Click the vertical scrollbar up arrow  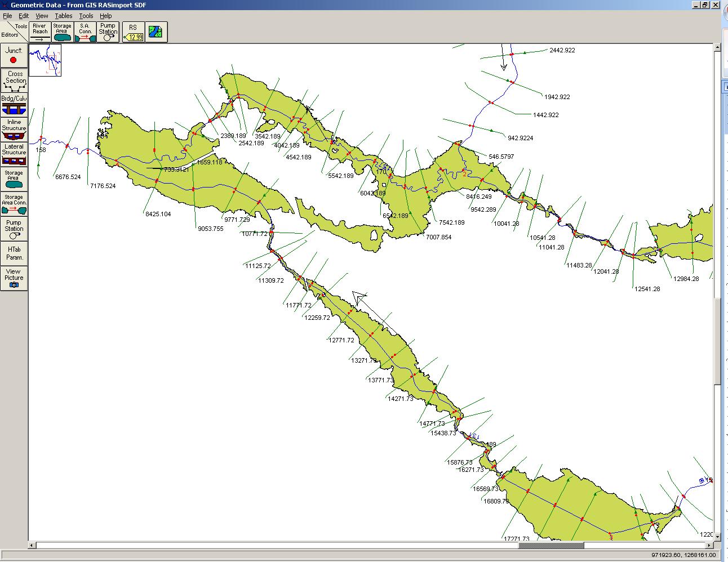tap(717, 48)
